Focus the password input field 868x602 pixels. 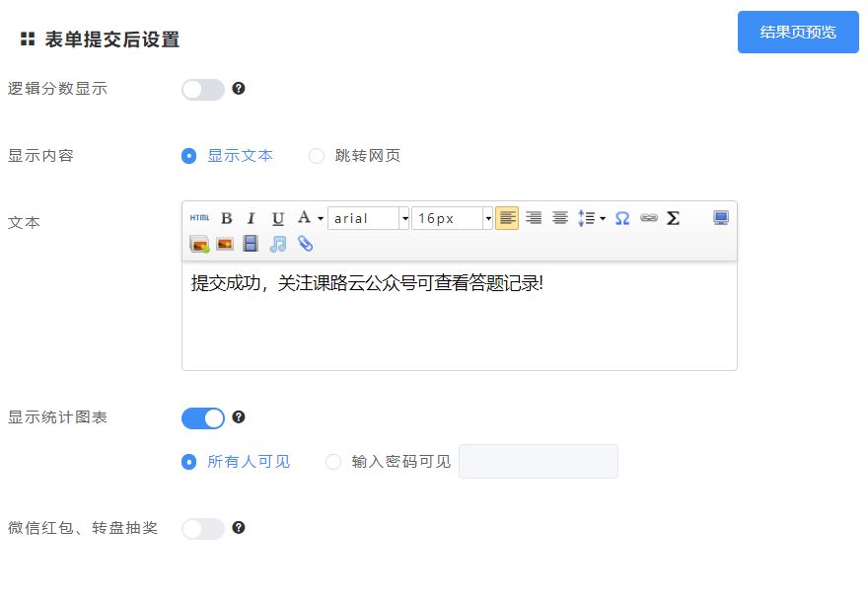click(539, 461)
